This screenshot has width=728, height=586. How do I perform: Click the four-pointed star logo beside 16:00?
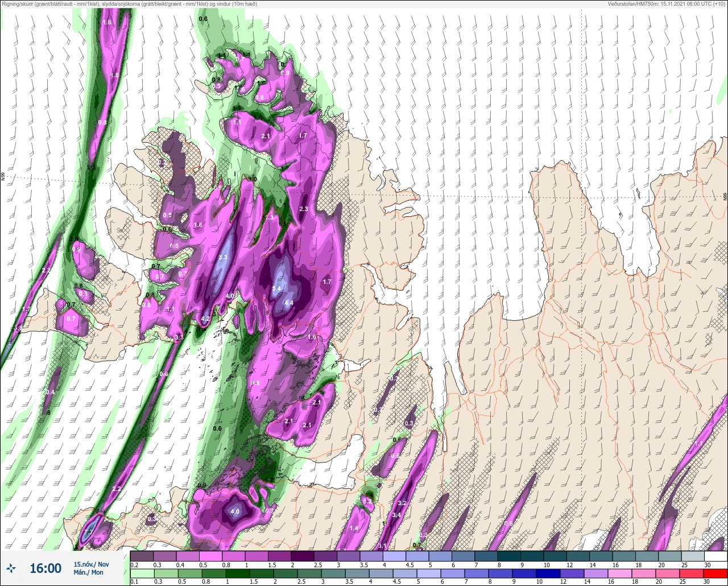(11, 568)
